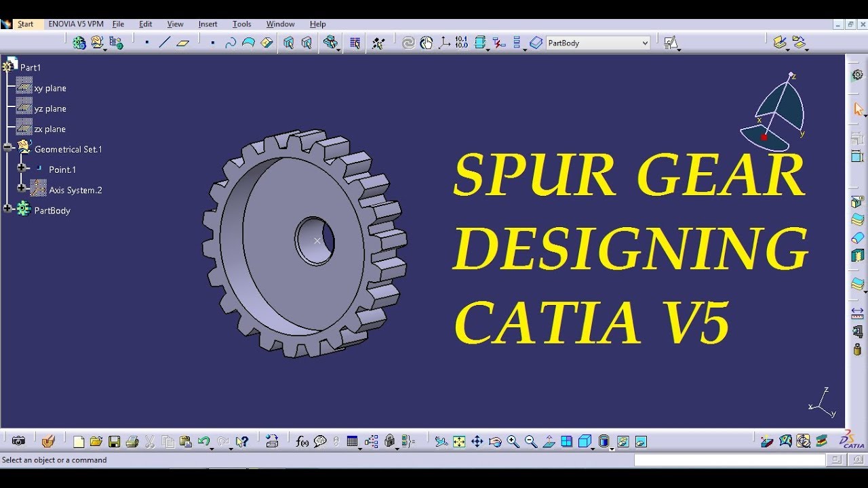This screenshot has width=868, height=488.
Task: Expand the PartBody tree node
Action: (7, 209)
